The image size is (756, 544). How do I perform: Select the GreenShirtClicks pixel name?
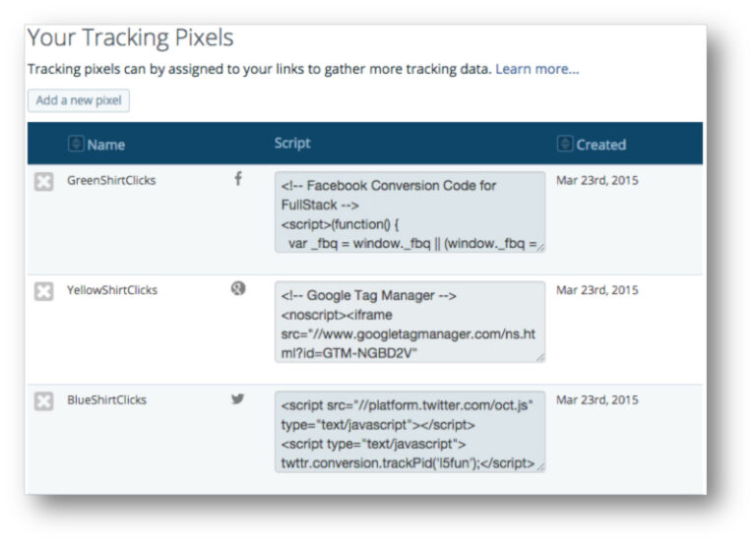tap(111, 180)
